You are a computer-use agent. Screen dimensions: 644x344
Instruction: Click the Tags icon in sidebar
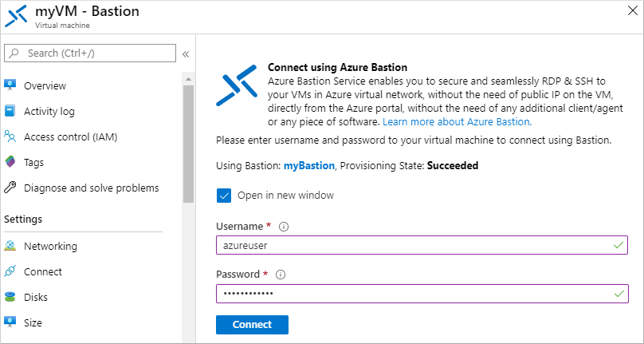pos(10,162)
